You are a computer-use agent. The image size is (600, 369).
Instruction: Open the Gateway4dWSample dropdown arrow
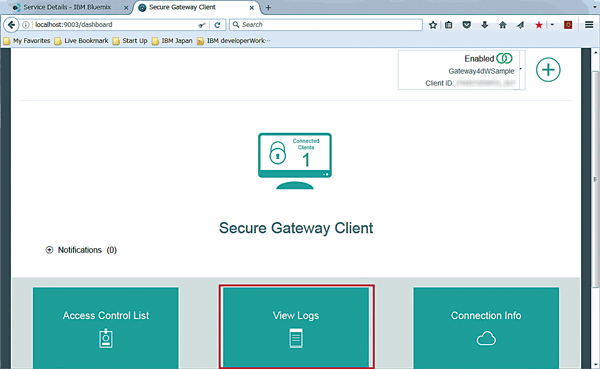pos(520,69)
